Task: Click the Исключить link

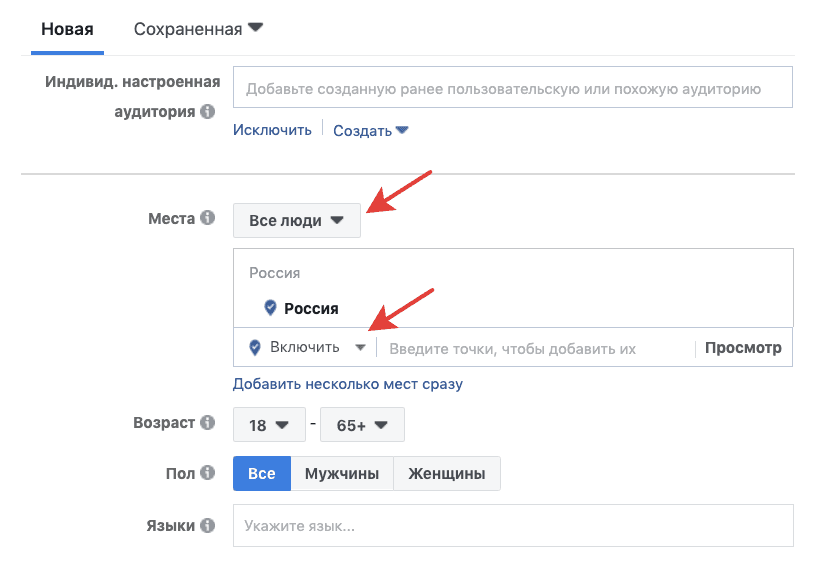Action: 272,130
